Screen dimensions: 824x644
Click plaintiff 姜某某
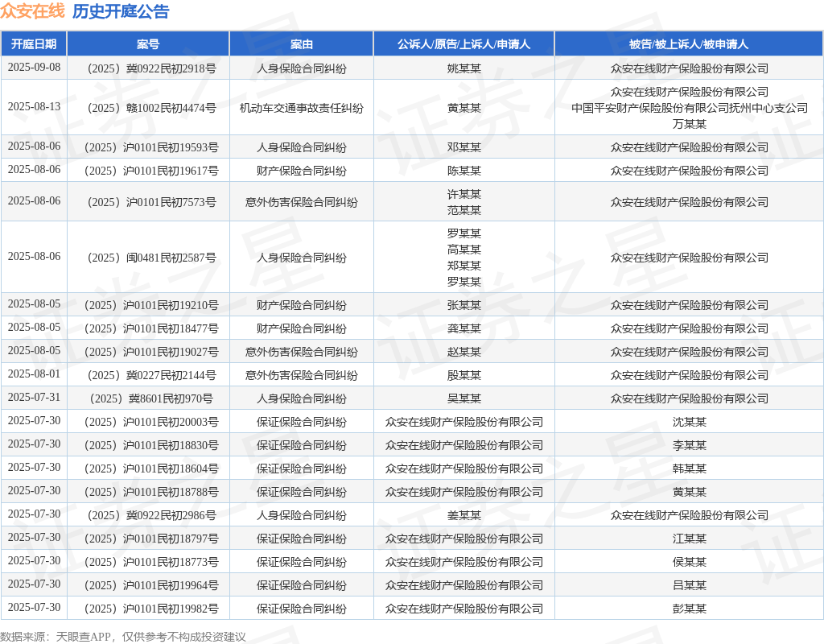tap(464, 515)
